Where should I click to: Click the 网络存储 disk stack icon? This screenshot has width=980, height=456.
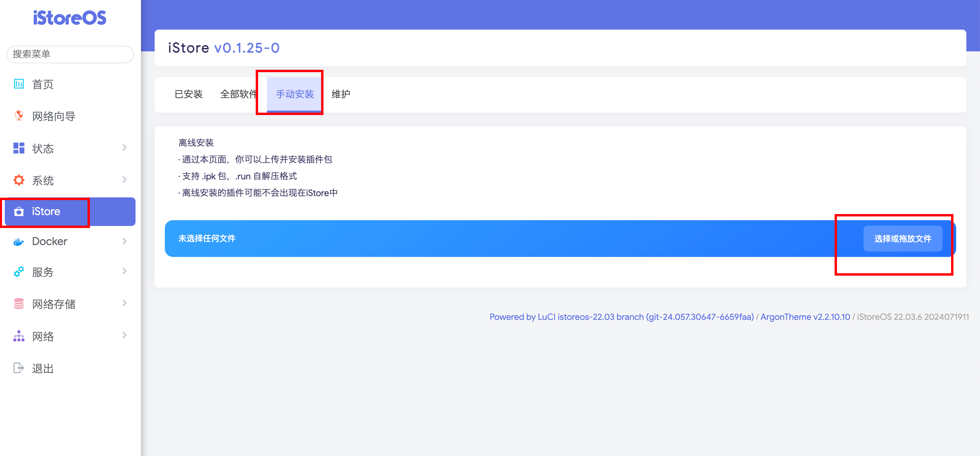coord(19,304)
